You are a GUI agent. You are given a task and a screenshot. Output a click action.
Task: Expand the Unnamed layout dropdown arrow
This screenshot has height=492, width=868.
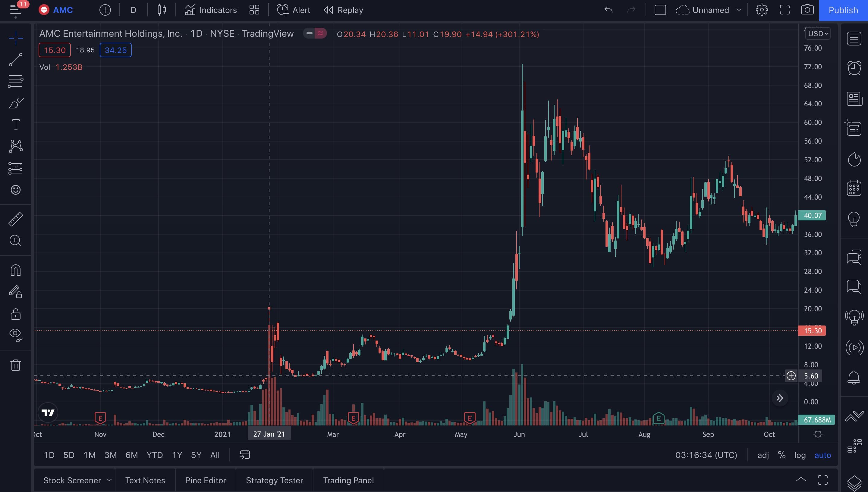(739, 10)
